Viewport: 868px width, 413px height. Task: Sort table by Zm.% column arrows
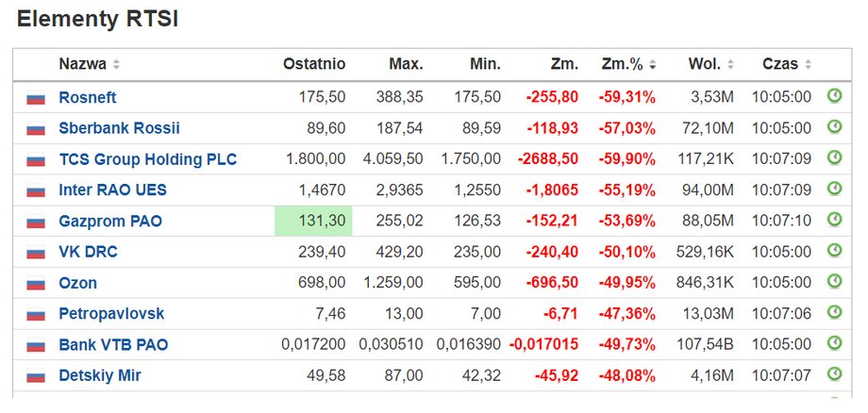click(653, 65)
